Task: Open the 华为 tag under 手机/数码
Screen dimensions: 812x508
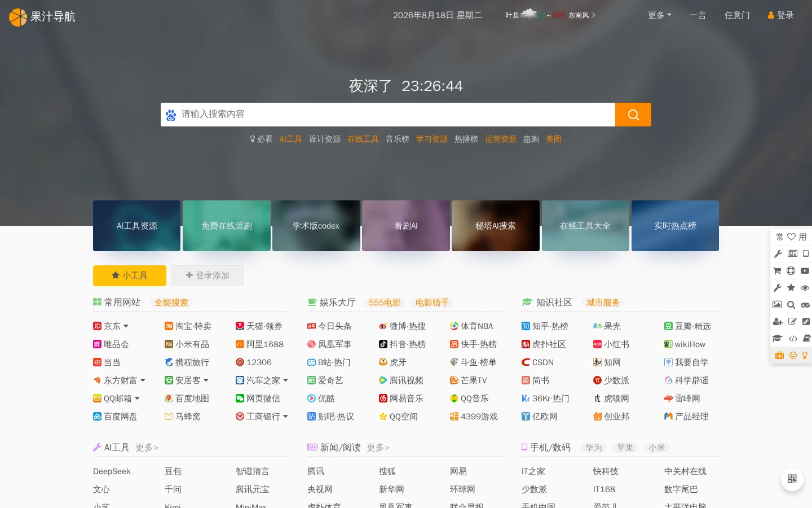Action: coord(594,448)
